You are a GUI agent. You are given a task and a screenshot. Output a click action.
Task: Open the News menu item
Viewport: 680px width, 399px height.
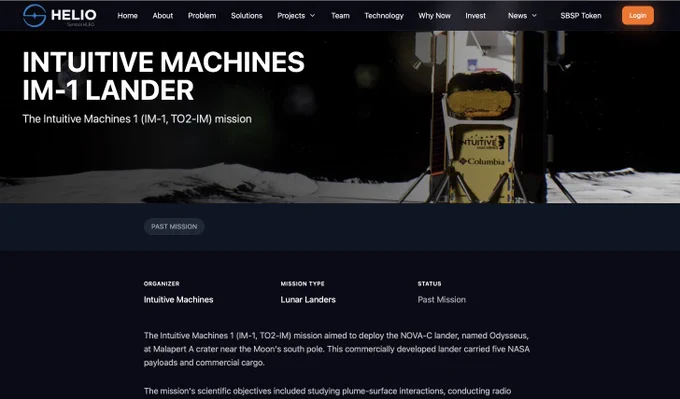coord(517,16)
